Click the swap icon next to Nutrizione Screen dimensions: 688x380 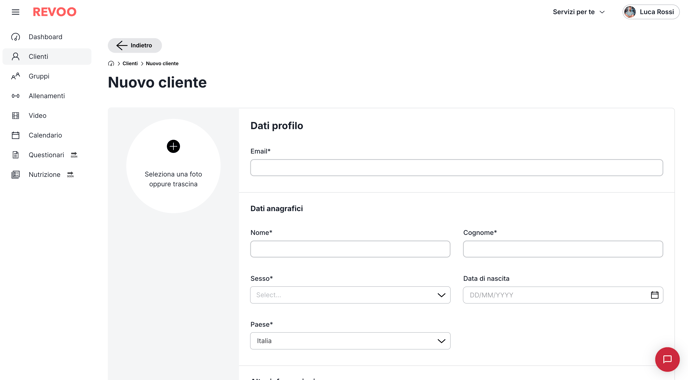(x=70, y=175)
